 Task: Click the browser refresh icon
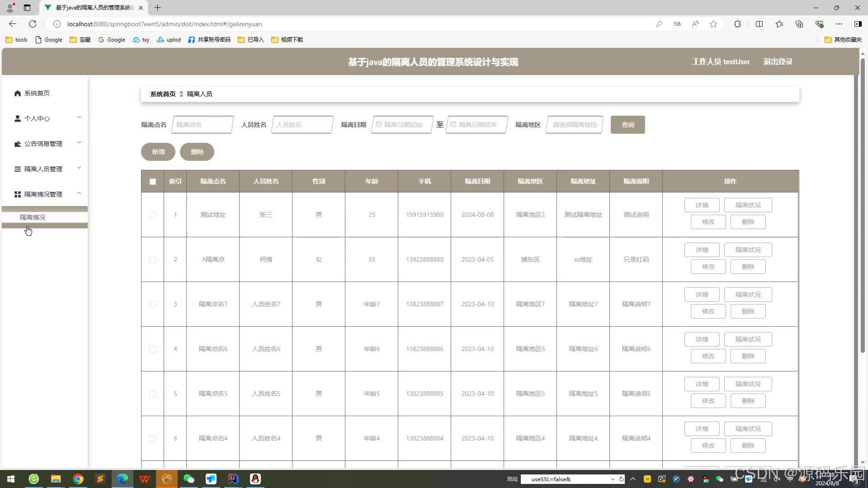coord(32,24)
